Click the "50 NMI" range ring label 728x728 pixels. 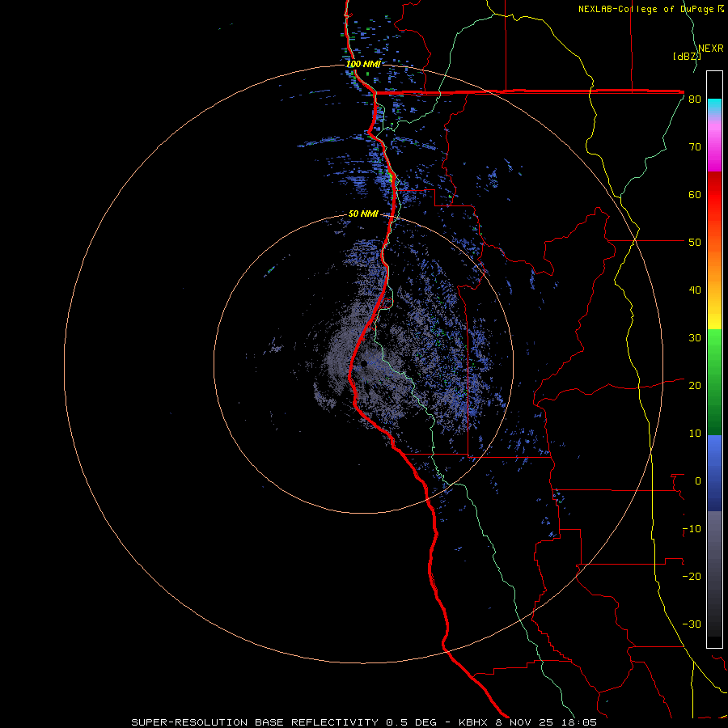[363, 214]
